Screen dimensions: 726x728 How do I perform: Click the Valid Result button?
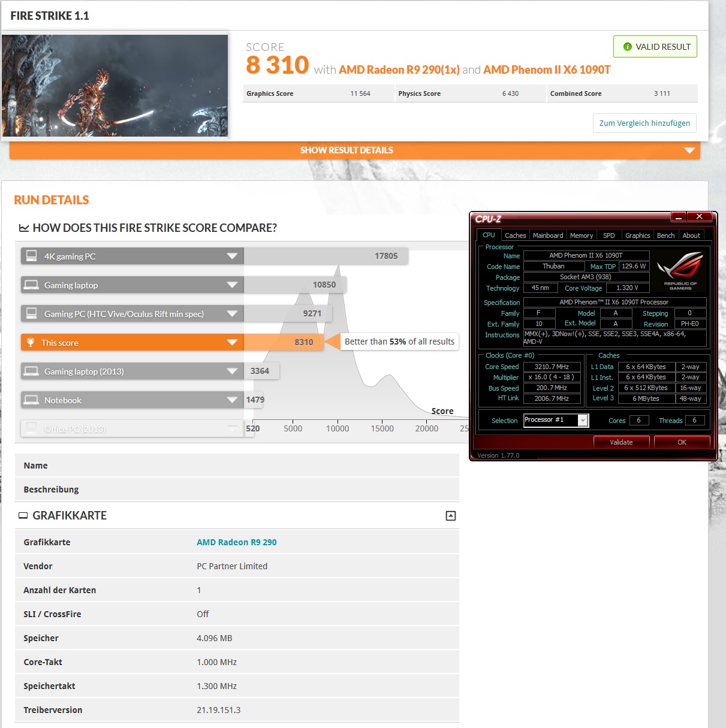pos(655,47)
